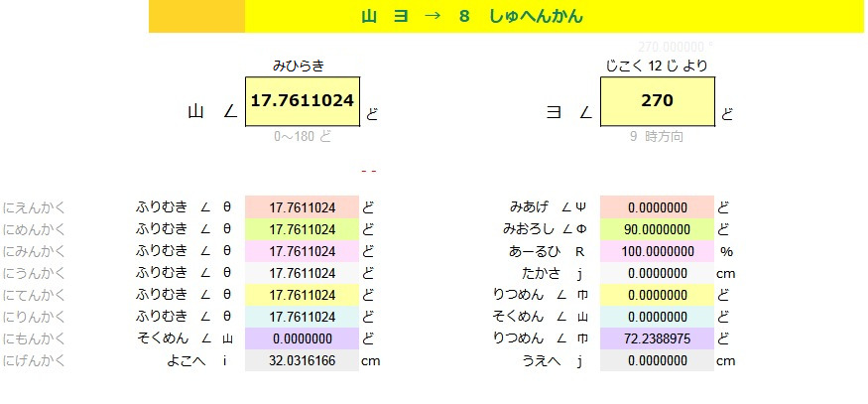Select the light blue θ cell in にりんかく row

coord(302,317)
